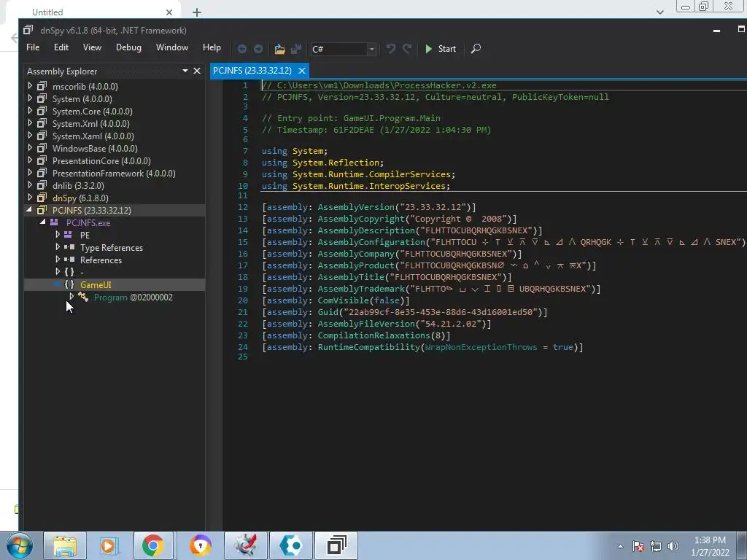Undo using the toolbar undo arrow
Viewport: 747px width, 560px height.
tap(391, 49)
